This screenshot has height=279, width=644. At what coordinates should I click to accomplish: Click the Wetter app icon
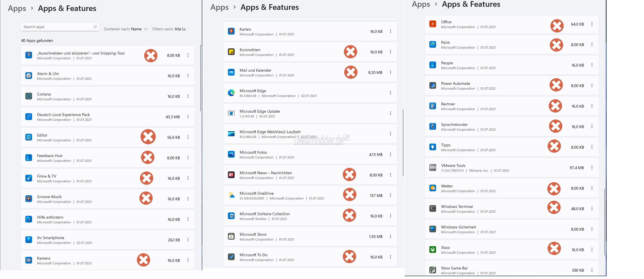[433, 188]
